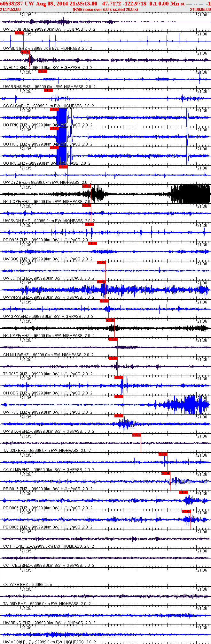Select the CC PRLK BHZ trace label
Screen dimensions: 211x644
coord(49,546)
